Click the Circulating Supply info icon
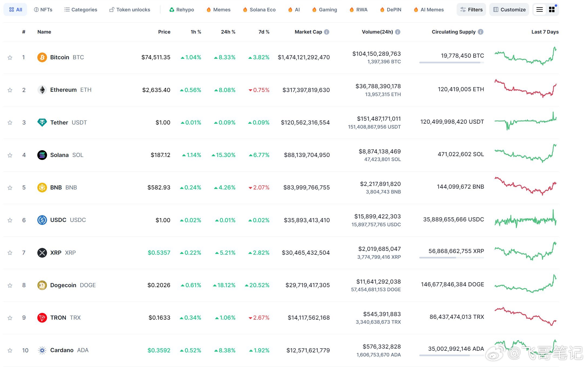Viewport: 588px width, 367px height. coord(480,32)
